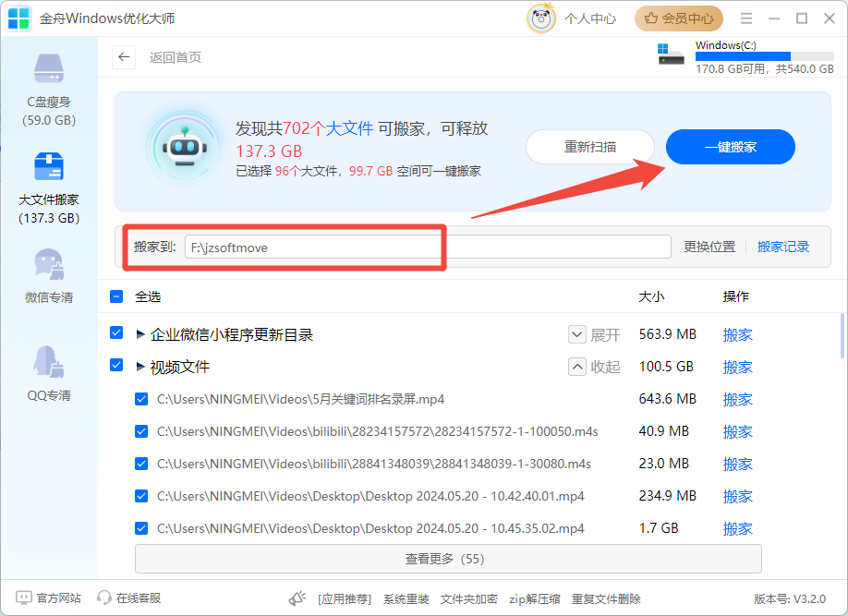Viewport: 848px width, 616px height.
Task: Click 更换位置 change location
Action: (x=709, y=248)
